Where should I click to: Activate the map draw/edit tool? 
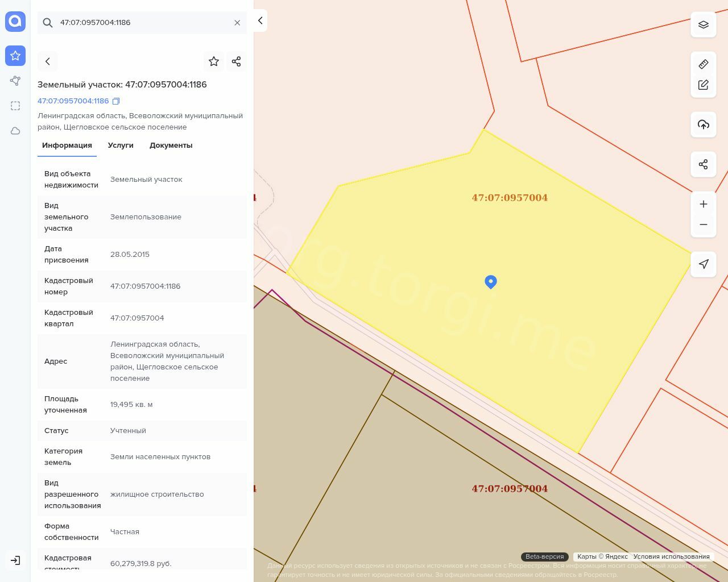coord(704,85)
